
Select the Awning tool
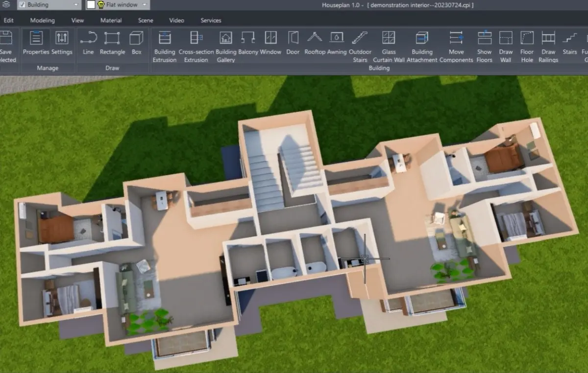[x=337, y=43]
